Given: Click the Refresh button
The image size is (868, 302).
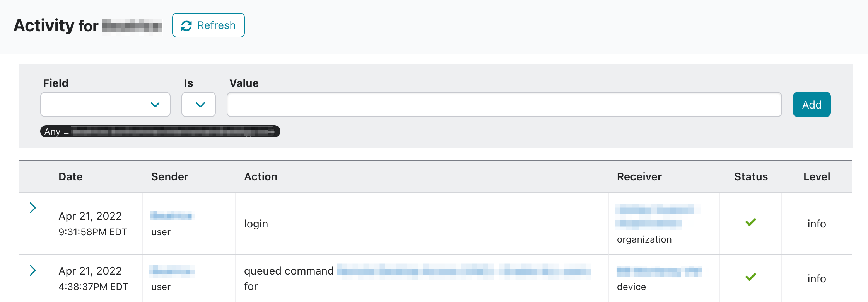Looking at the screenshot, I should pyautogui.click(x=208, y=25).
